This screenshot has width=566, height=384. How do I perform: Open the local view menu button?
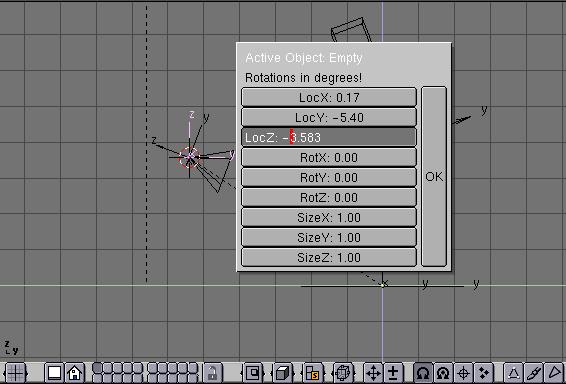(x=253, y=372)
